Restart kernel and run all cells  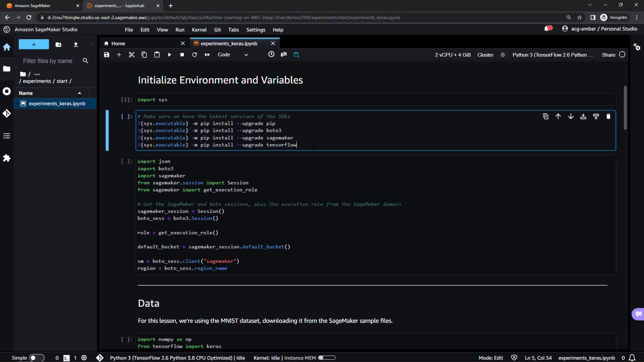[207, 55]
